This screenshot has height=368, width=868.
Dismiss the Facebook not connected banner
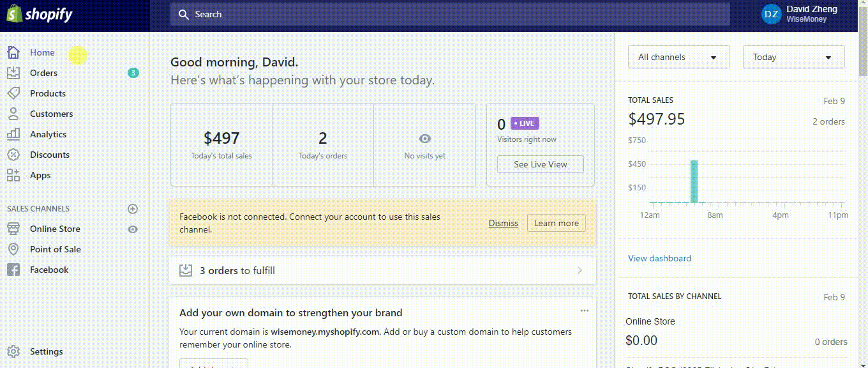[504, 223]
